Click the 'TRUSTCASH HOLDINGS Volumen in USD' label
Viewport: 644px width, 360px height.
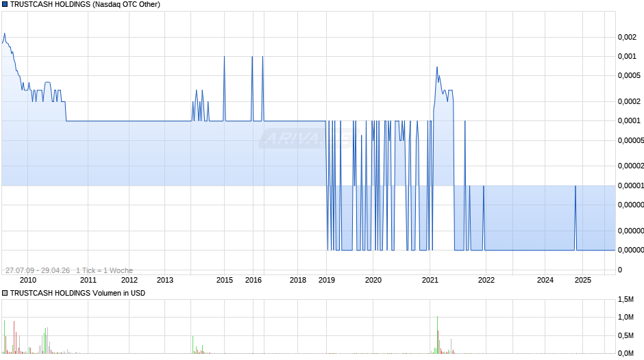[x=77, y=293]
